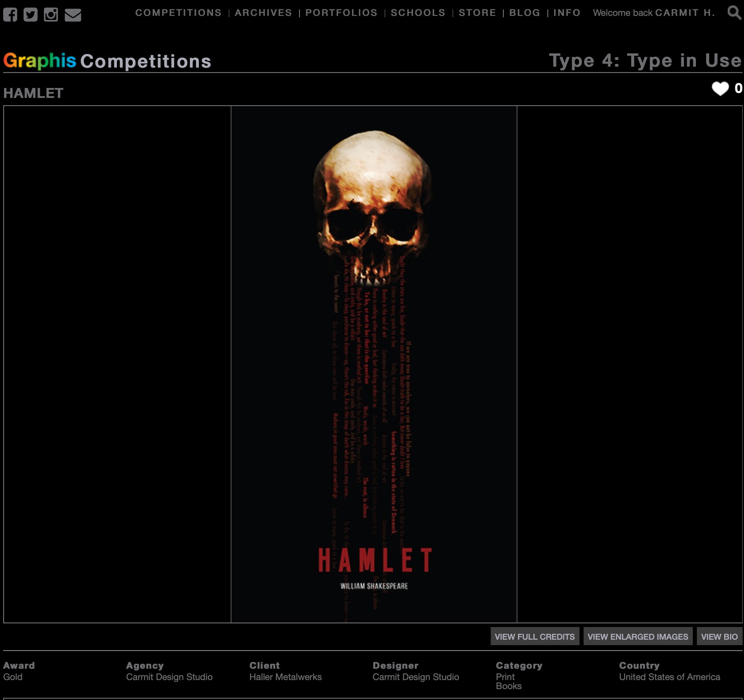
Task: Click the like count number
Action: coord(738,88)
